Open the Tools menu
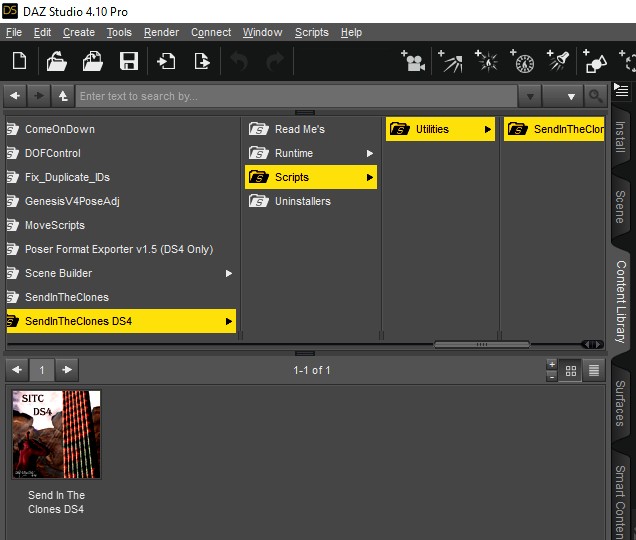The height and width of the screenshot is (540, 636). click(119, 32)
